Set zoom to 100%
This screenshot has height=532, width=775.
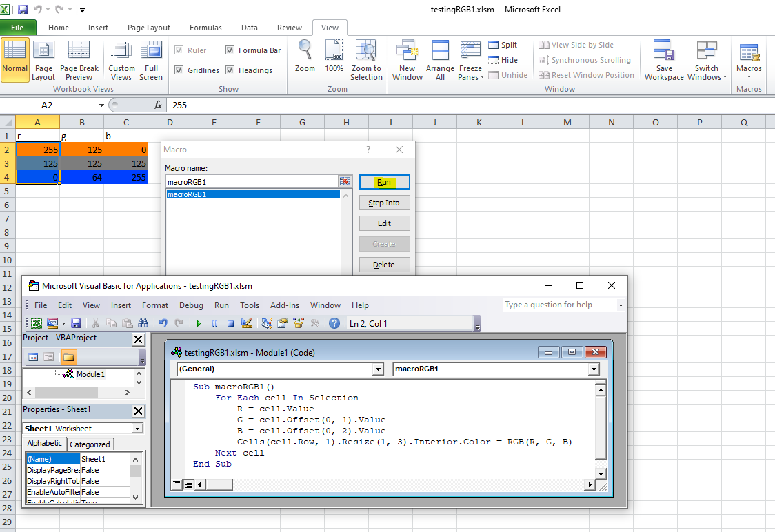[x=334, y=57]
